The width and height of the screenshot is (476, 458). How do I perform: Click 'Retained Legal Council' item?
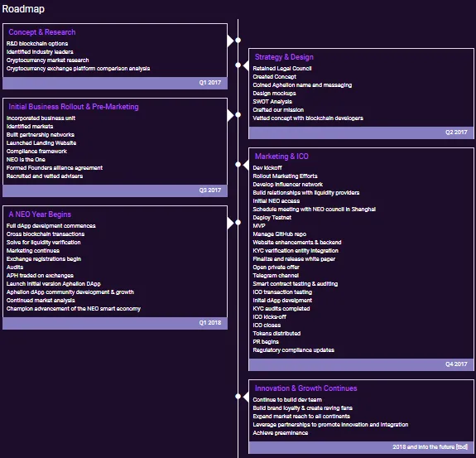tap(282, 69)
